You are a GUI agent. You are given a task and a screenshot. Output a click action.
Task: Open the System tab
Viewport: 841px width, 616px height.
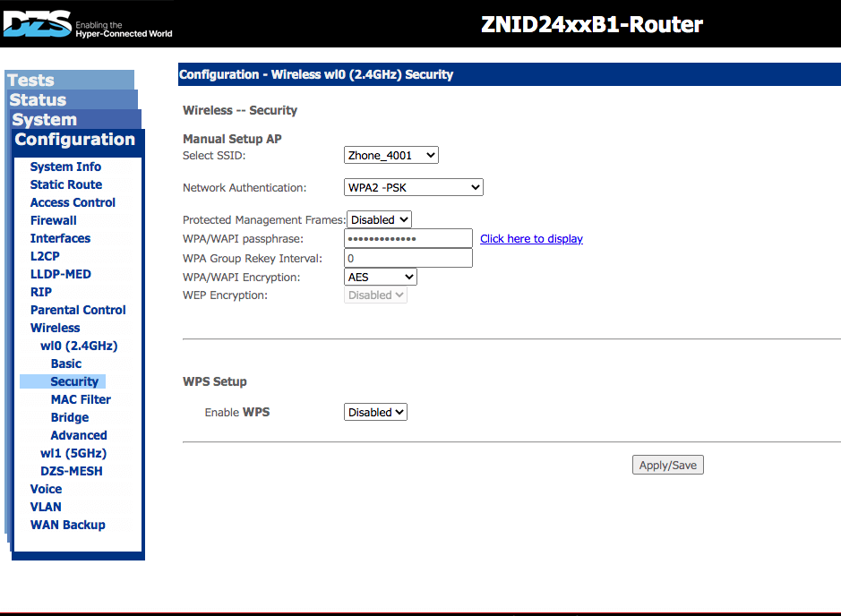click(45, 120)
